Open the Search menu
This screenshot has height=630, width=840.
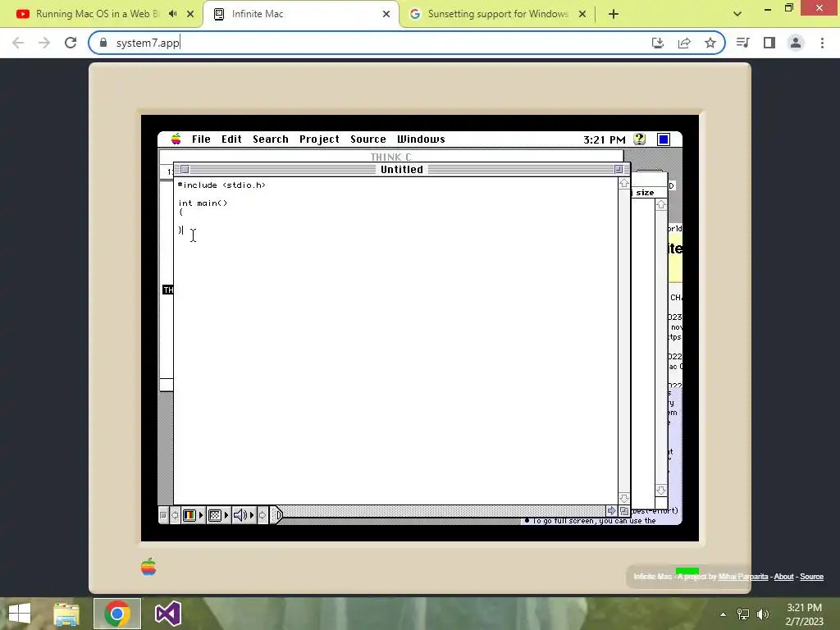(x=271, y=139)
